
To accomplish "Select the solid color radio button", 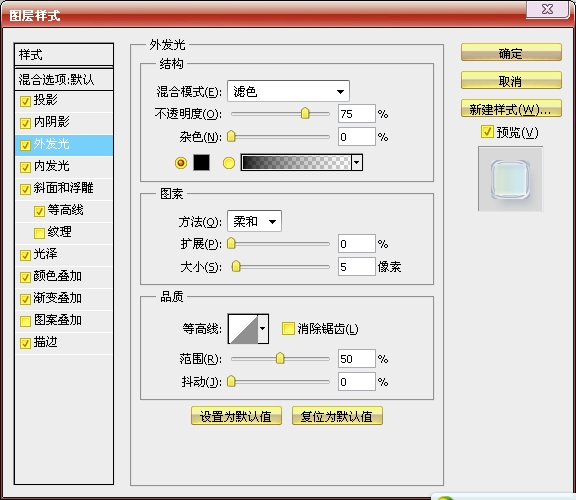I will (181, 162).
